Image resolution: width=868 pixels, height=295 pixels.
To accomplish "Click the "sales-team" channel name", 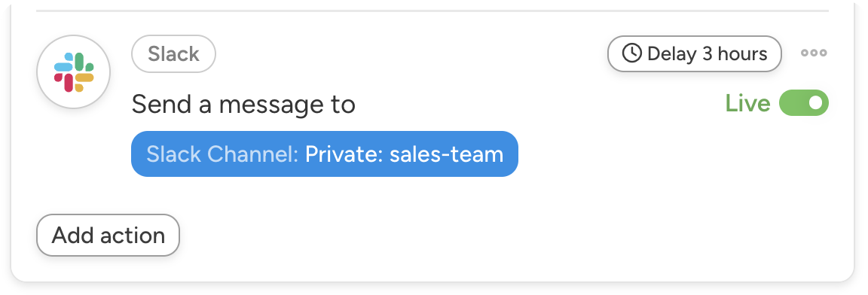I will point(446,154).
